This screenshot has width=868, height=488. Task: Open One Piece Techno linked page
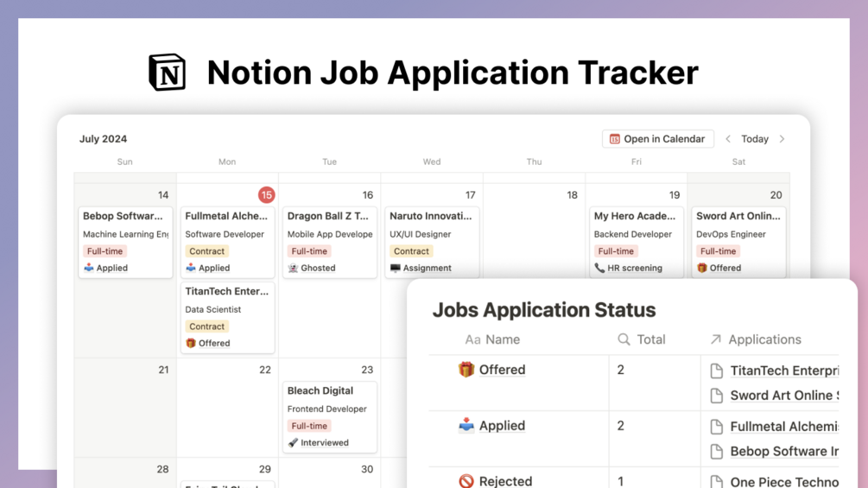point(784,482)
